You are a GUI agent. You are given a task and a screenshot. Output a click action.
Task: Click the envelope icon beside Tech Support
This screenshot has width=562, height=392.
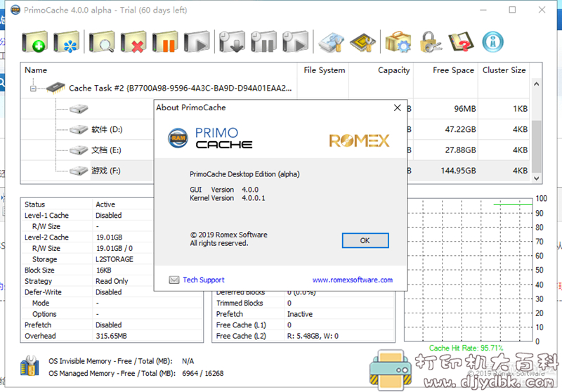[x=174, y=280]
